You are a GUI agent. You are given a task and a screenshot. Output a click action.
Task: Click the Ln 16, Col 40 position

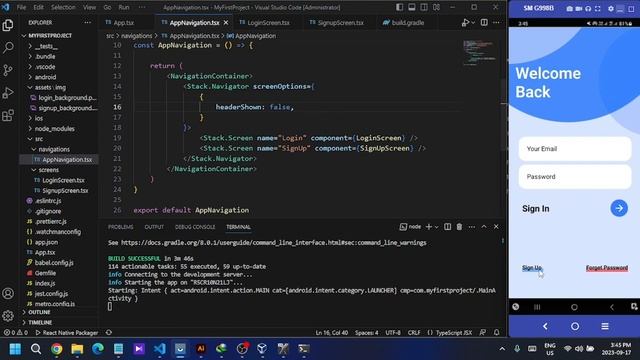tap(331, 333)
